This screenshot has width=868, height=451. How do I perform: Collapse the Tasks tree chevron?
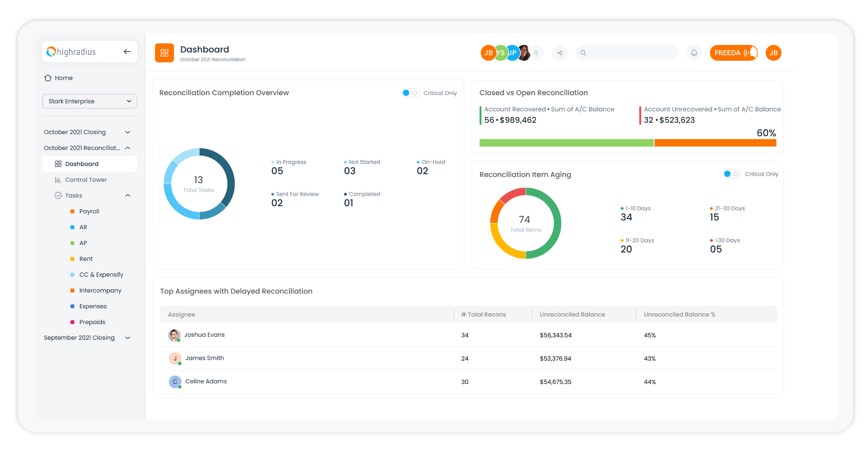pos(128,196)
